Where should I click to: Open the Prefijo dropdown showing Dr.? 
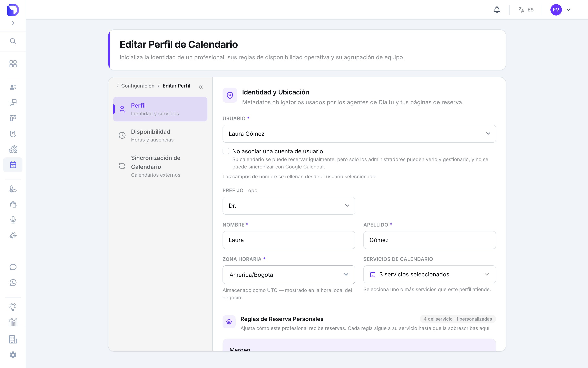(x=289, y=206)
